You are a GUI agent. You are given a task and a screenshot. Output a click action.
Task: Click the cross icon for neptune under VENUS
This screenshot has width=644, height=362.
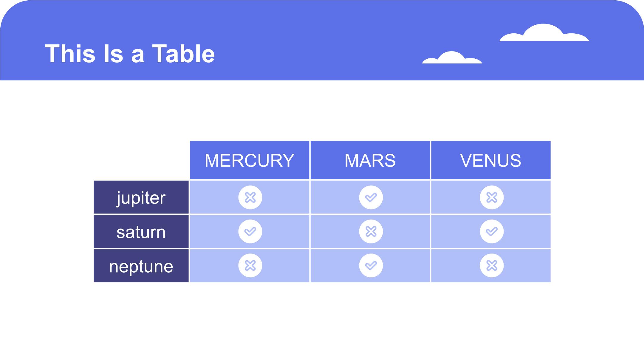pyautogui.click(x=492, y=265)
